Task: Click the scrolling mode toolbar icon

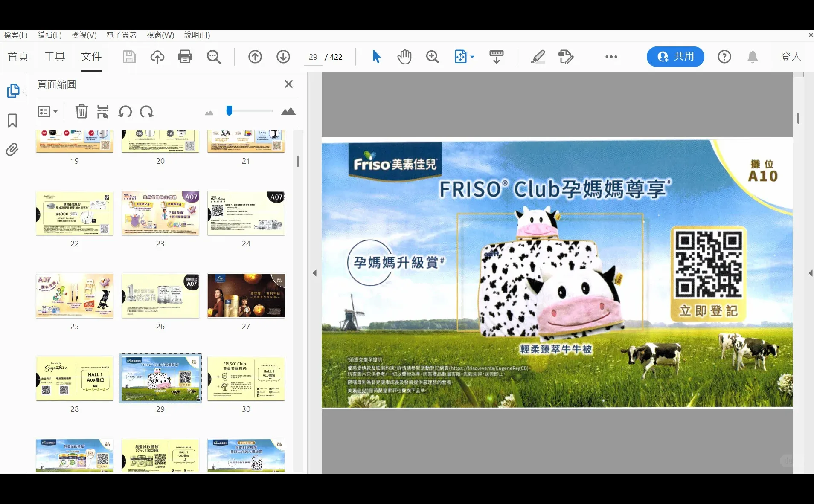Action: (497, 57)
